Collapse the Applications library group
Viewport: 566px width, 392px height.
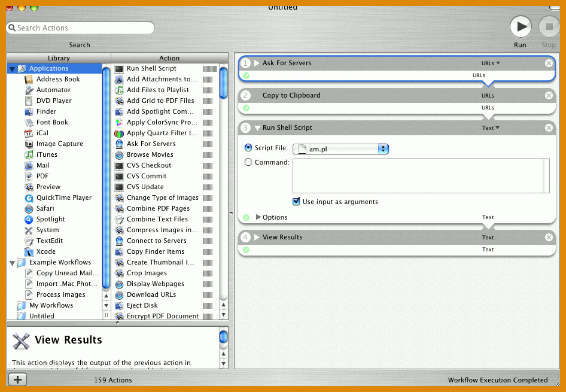click(12, 69)
